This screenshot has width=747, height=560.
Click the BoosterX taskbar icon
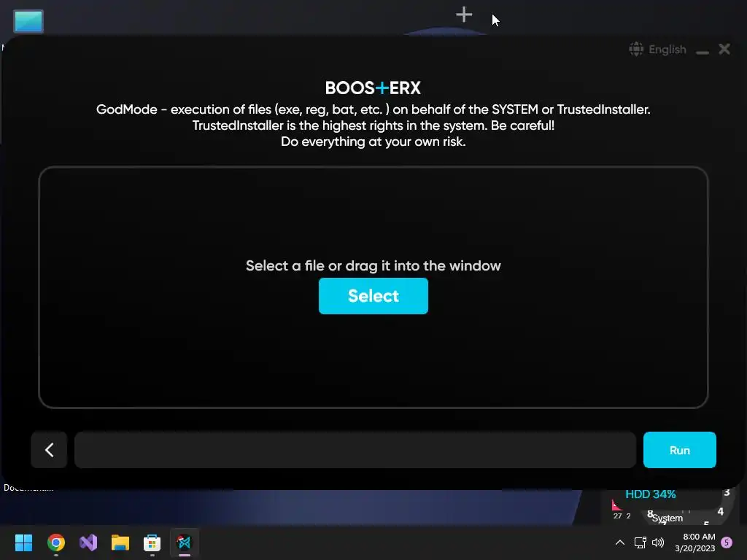(184, 542)
